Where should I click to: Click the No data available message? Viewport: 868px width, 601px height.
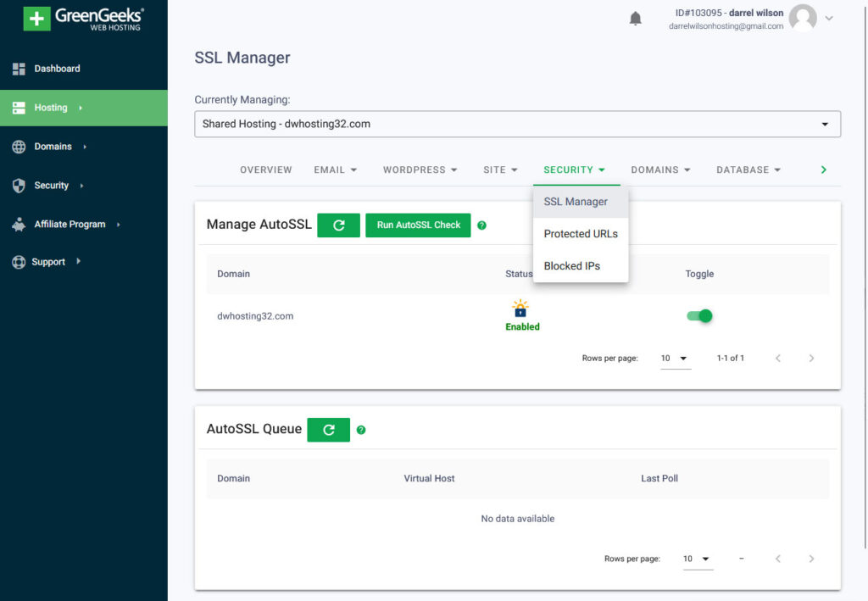coord(518,519)
